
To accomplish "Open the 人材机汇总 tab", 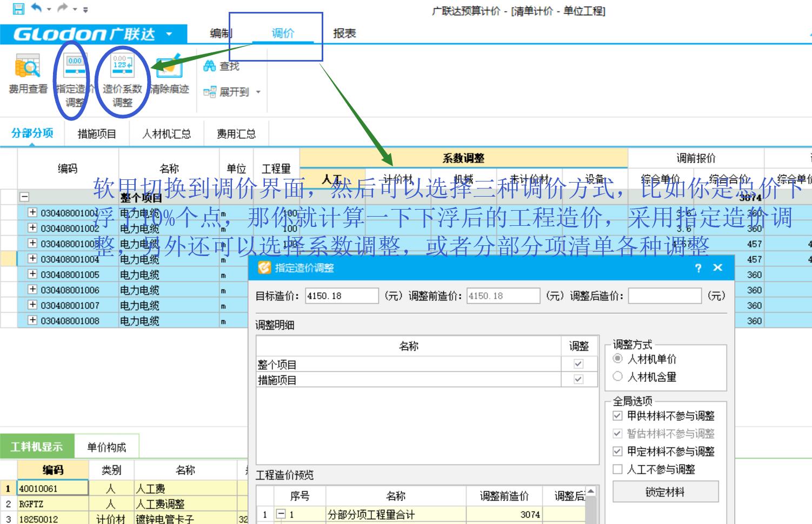I will click(167, 134).
